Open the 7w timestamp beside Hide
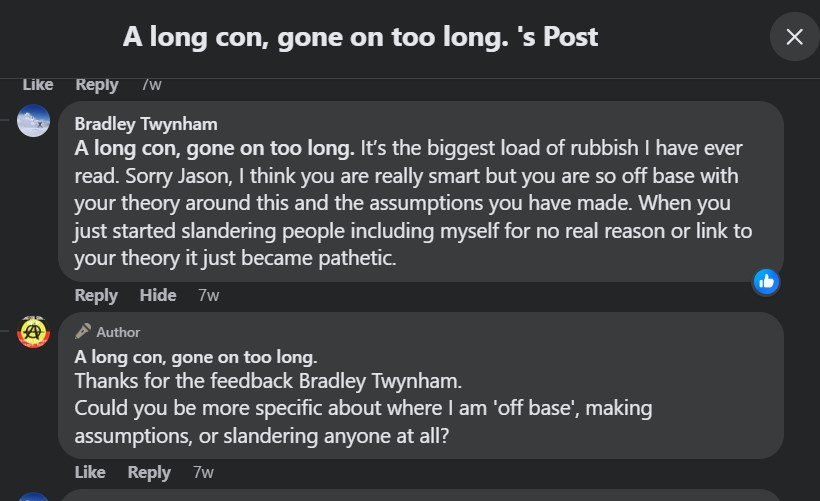This screenshot has width=820, height=501. tap(208, 295)
